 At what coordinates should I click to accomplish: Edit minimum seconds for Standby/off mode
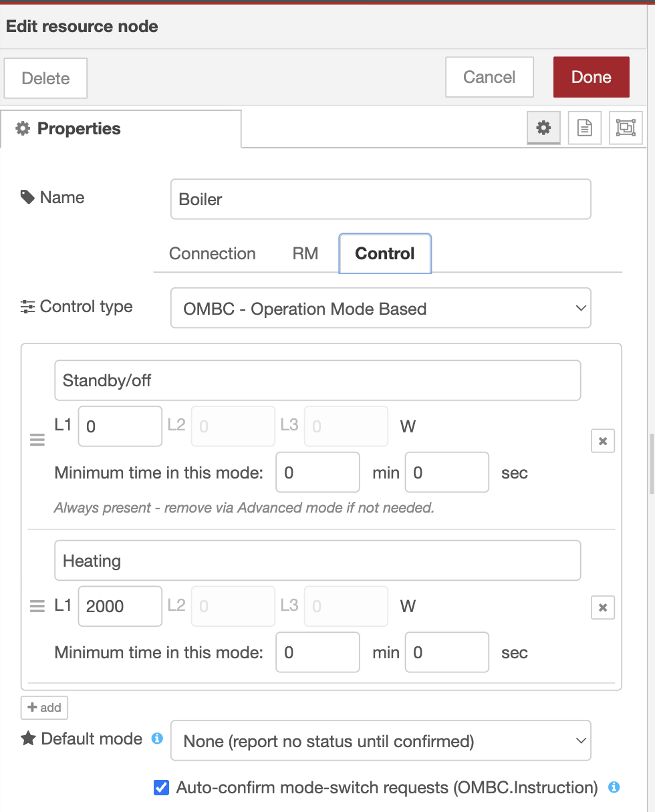pyautogui.click(x=447, y=472)
